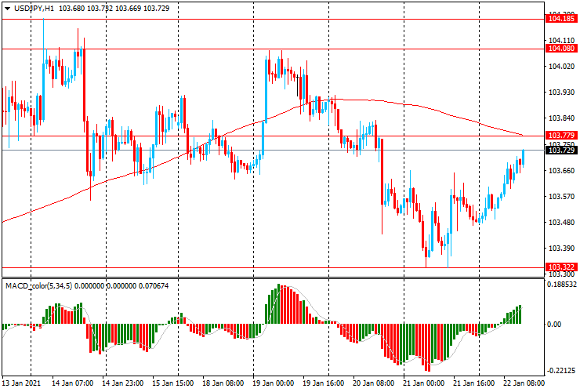Click the 22 Jan 08:00 time label
The image size is (580, 392).
tap(524, 383)
